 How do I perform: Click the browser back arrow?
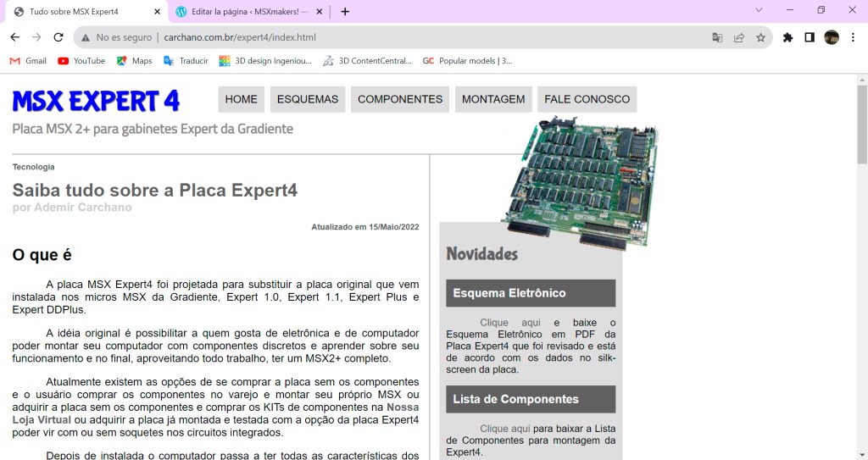point(14,37)
